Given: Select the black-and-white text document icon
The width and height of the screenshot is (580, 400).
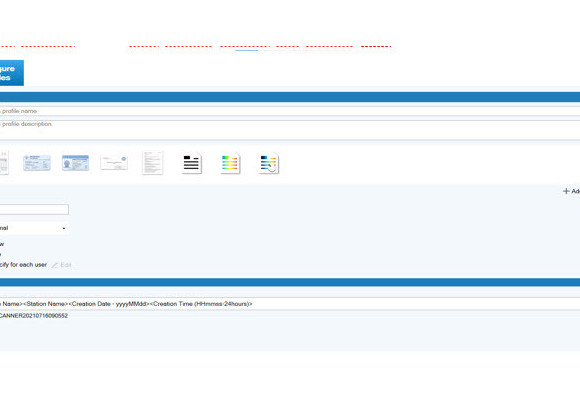Looking at the screenshot, I should [x=192, y=164].
